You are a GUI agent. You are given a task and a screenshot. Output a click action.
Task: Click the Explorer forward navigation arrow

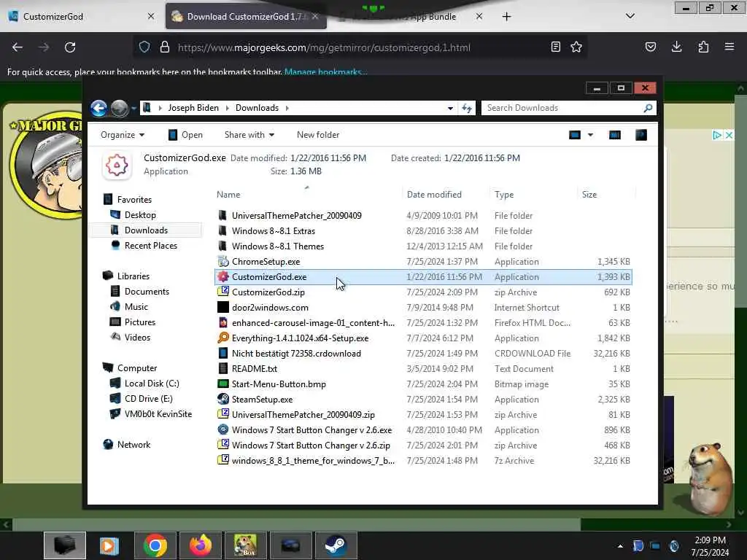coord(119,108)
